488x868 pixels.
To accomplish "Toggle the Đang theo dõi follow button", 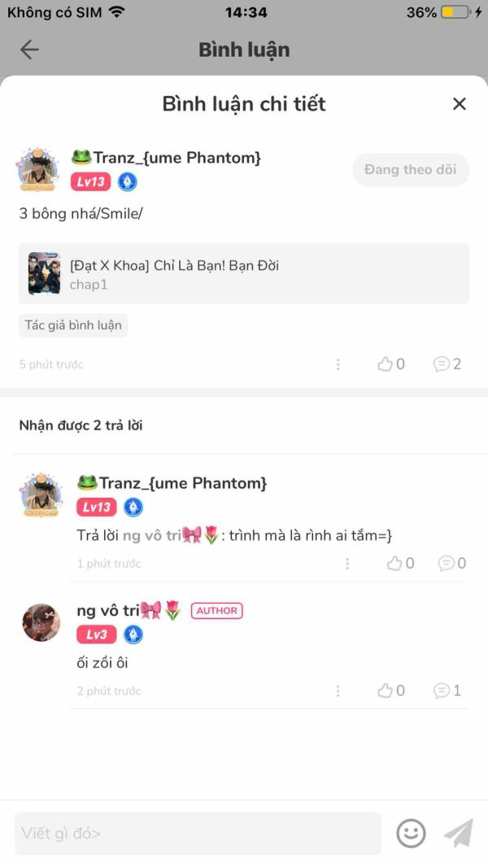I will tap(411, 169).
